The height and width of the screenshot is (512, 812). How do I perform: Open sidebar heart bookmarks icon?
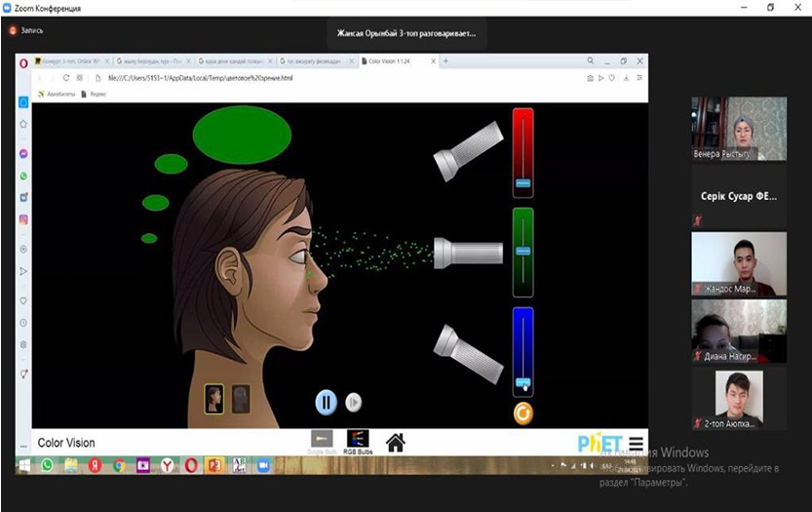pos(23,300)
